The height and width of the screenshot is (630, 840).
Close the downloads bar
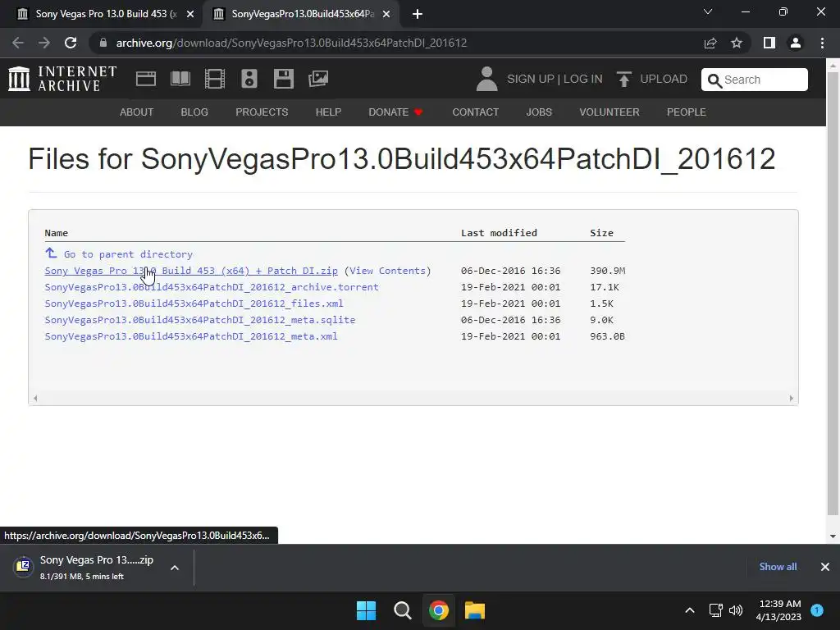(x=825, y=567)
